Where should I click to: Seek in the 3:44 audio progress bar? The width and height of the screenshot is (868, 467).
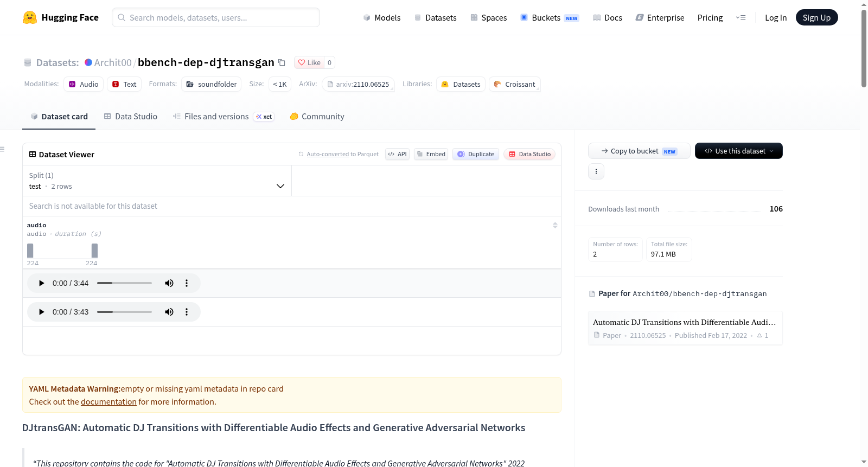[x=124, y=283]
